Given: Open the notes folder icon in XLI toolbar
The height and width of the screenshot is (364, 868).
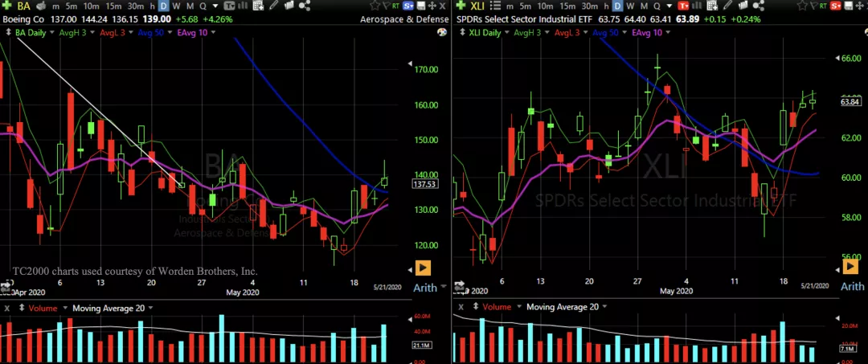Looking at the screenshot, I should click(743, 6).
